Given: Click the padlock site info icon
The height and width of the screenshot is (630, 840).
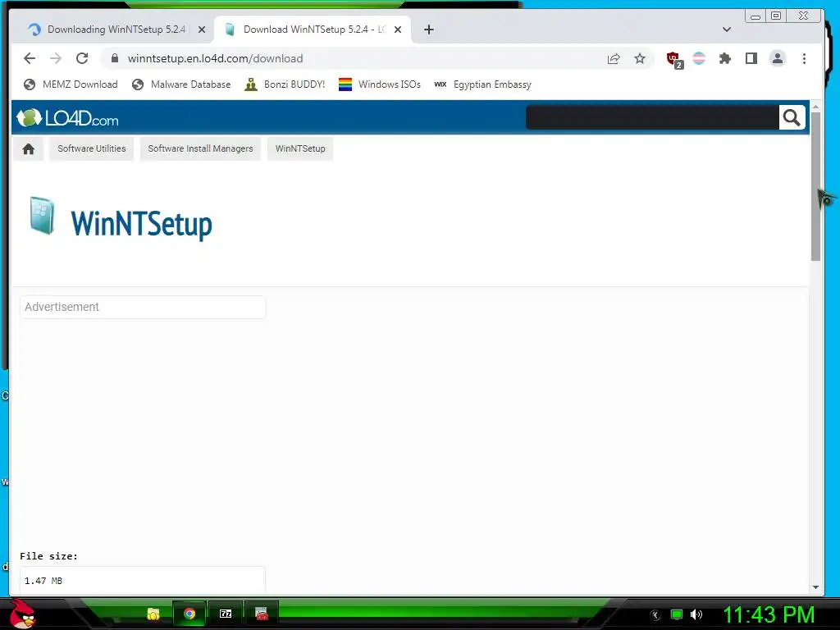Looking at the screenshot, I should [x=115, y=58].
